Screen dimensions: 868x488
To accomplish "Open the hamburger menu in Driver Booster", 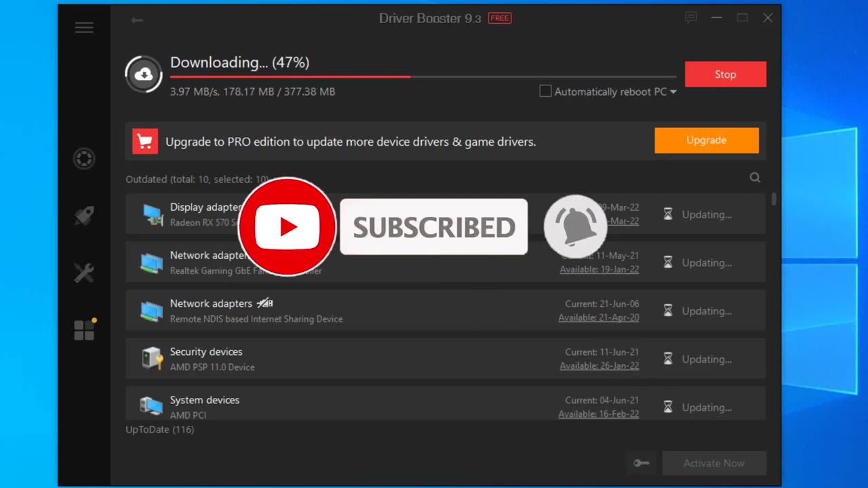I will [84, 27].
